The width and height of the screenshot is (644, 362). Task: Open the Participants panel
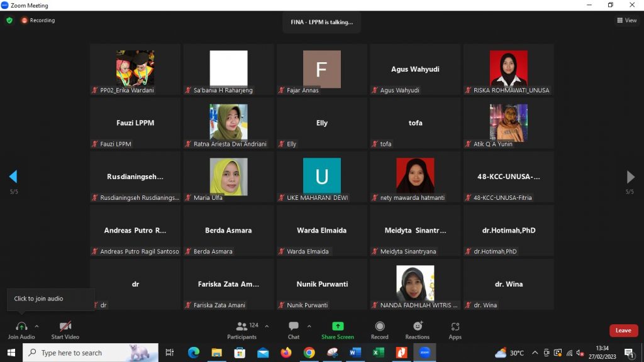tap(242, 327)
